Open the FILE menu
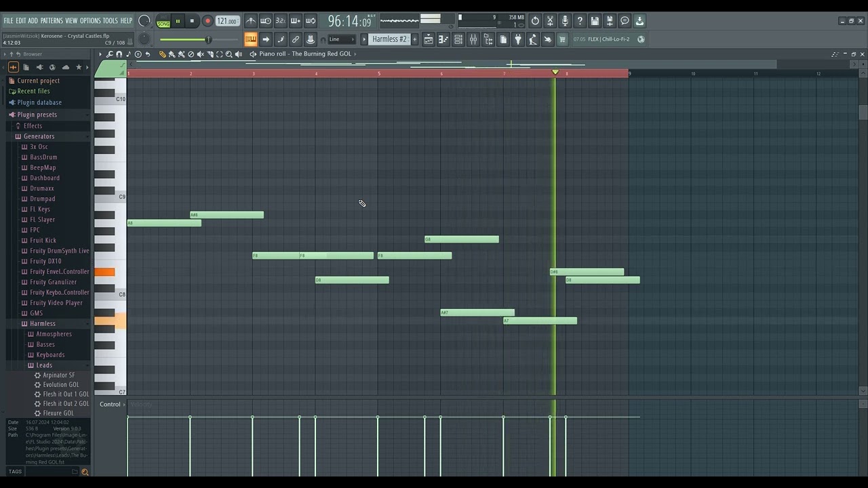 click(8, 21)
